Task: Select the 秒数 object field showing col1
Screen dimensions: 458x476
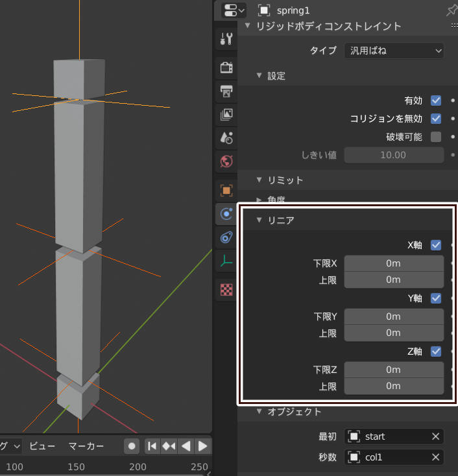Action: pos(394,457)
